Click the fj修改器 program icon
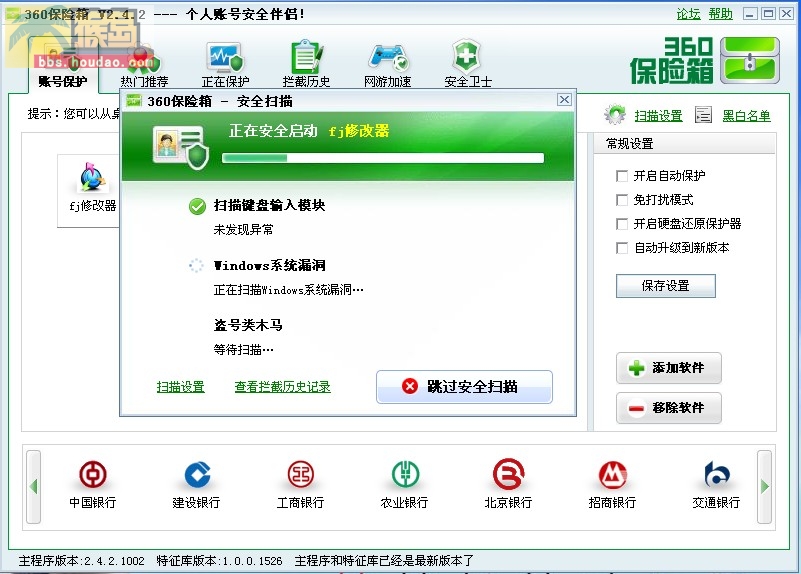Image resolution: width=801 pixels, height=574 pixels. tap(91, 176)
